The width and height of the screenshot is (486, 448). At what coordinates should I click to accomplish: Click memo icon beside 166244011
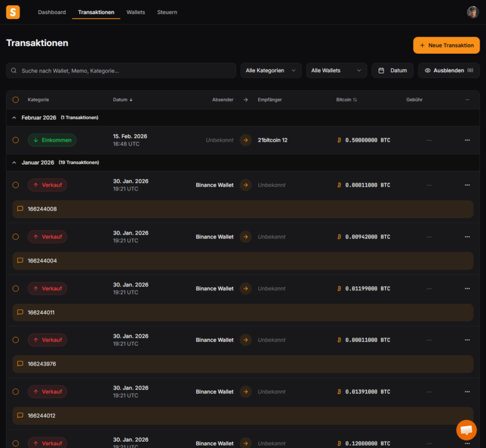click(x=20, y=313)
